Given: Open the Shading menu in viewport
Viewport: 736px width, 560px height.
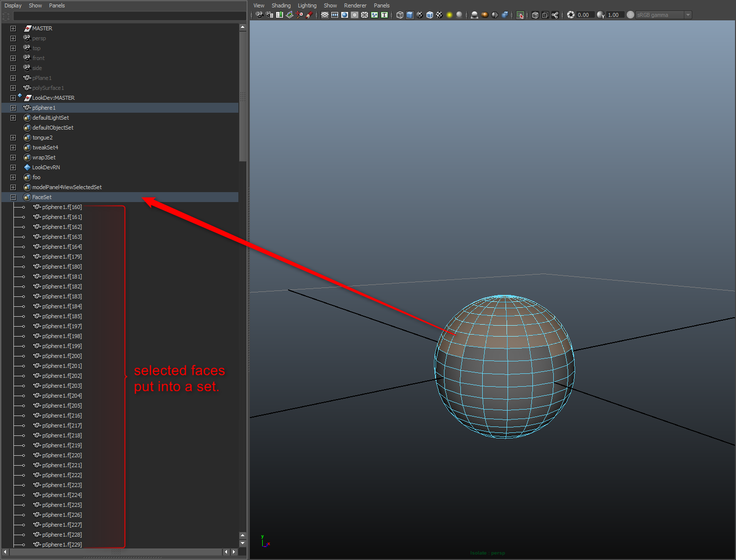Looking at the screenshot, I should click(281, 5).
